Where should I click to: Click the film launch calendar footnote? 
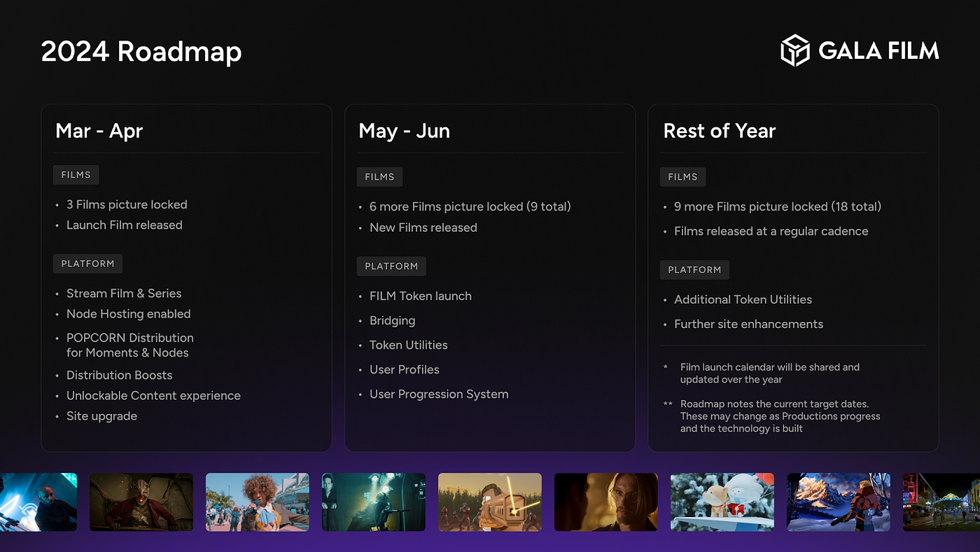(x=770, y=373)
